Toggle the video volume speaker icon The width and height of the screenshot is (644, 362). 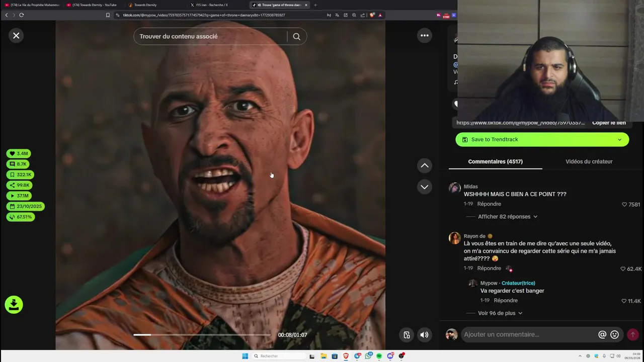pos(424,335)
